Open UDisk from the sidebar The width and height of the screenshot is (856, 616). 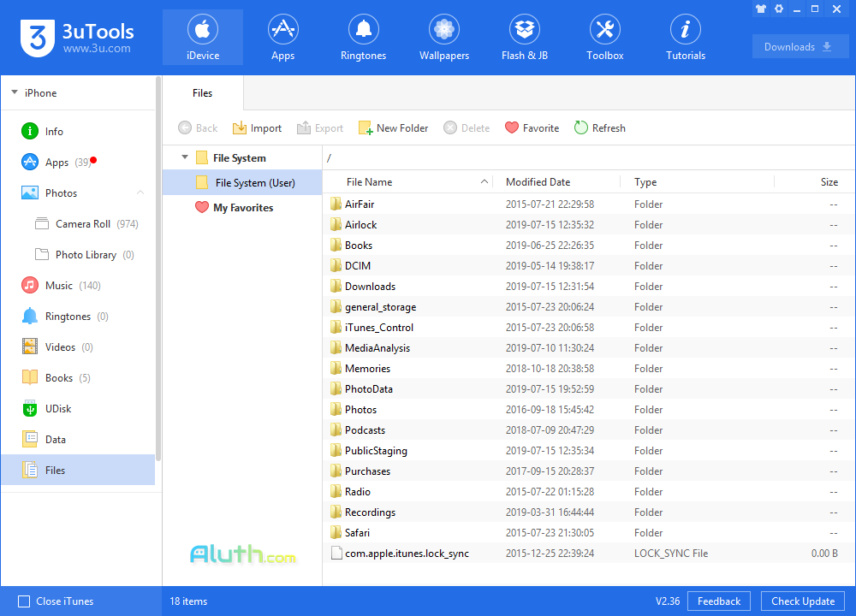click(57, 408)
